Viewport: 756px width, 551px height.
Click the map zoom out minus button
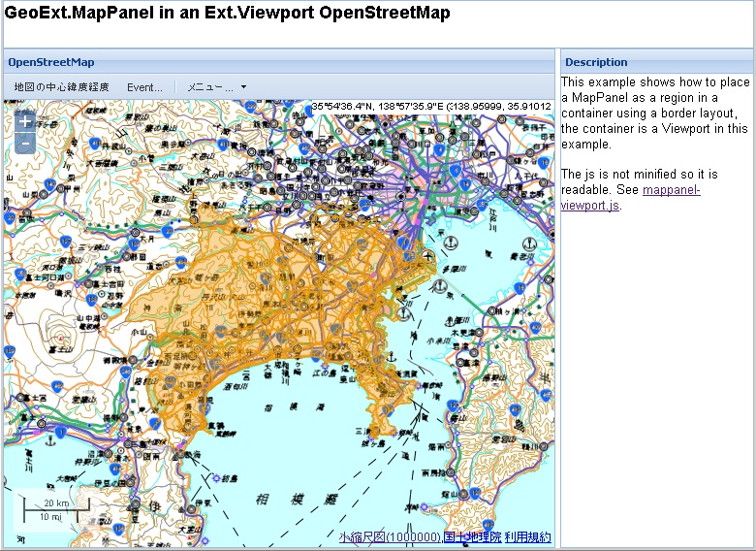[x=25, y=144]
